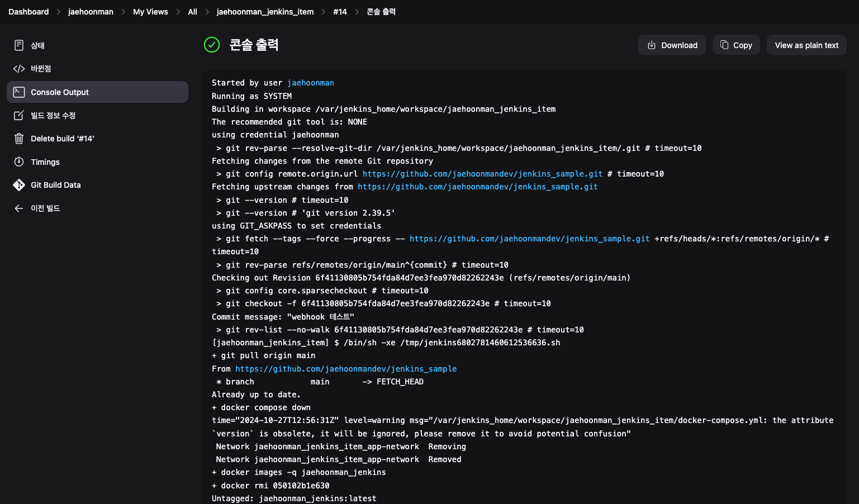Image resolution: width=859 pixels, height=504 pixels.
Task: Click the 콘솔 출력 breadcrumb
Action: tap(381, 12)
